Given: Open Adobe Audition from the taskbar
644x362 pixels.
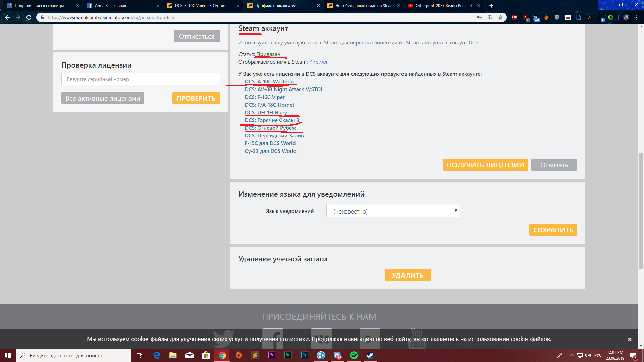Looking at the screenshot, I should click(288, 355).
